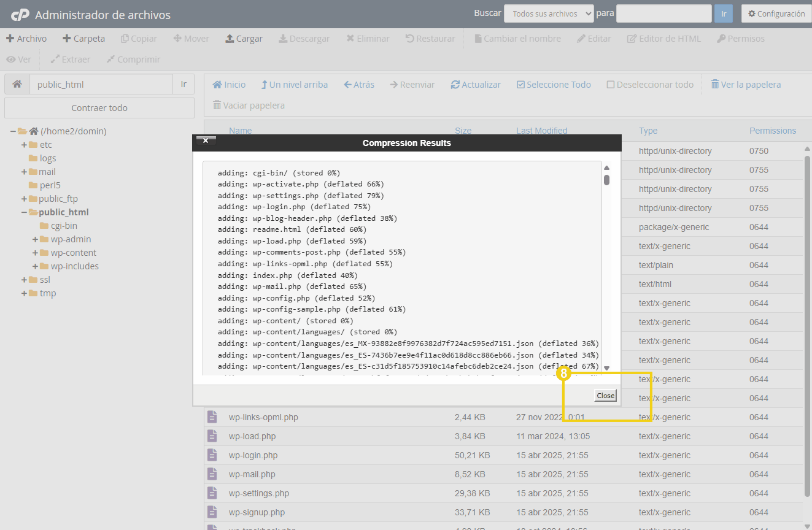Click the Permisos key tool
Viewport: 812px width, 530px height.
coord(740,39)
